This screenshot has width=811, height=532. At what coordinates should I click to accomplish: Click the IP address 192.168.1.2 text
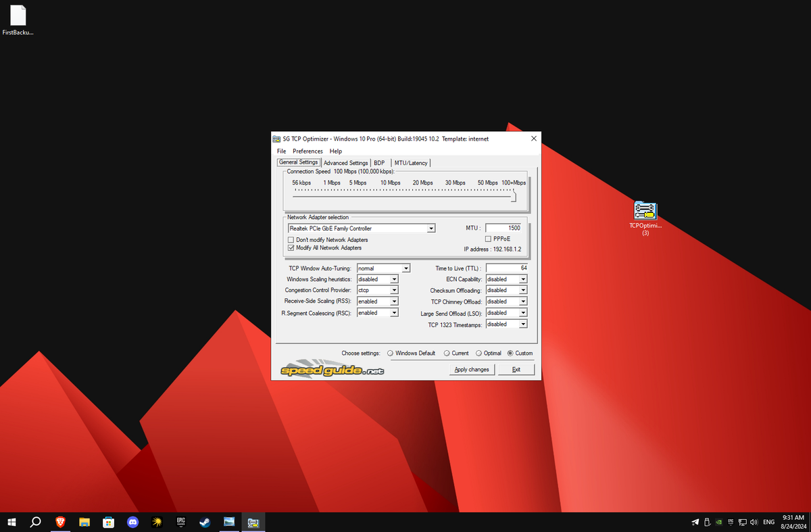click(492, 249)
